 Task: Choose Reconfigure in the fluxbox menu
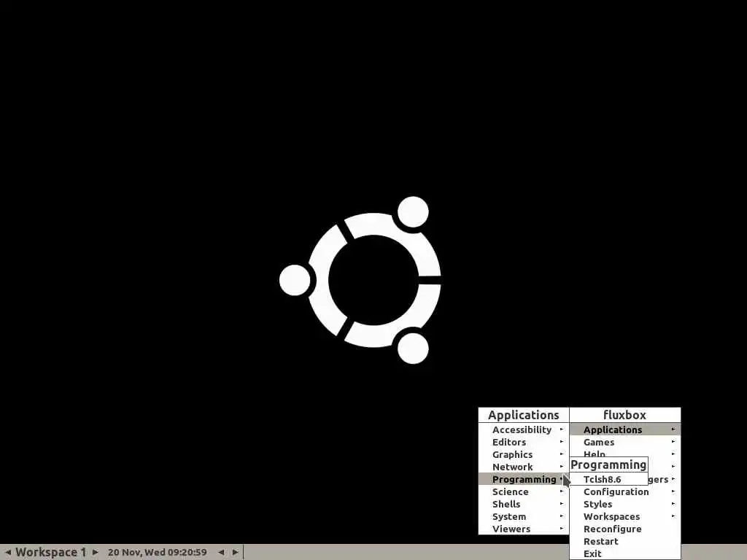point(625,529)
